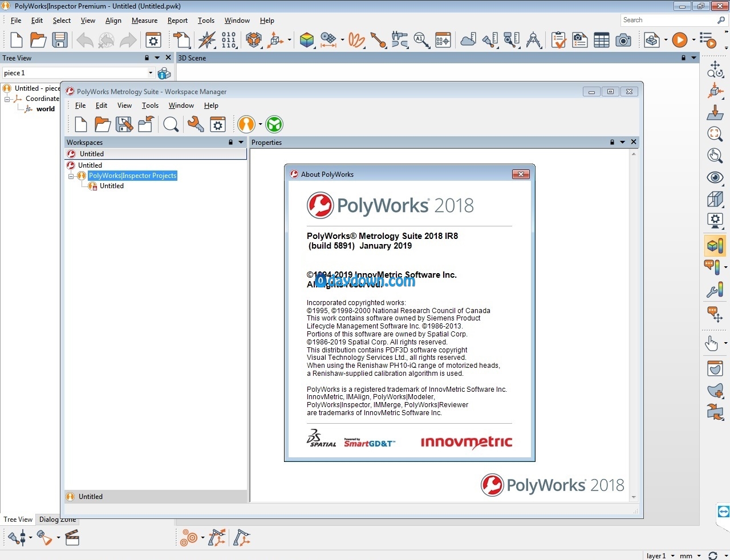This screenshot has width=730, height=560.
Task: Click the import file icon in Inspector toolbar
Action: pyautogui.click(x=182, y=40)
